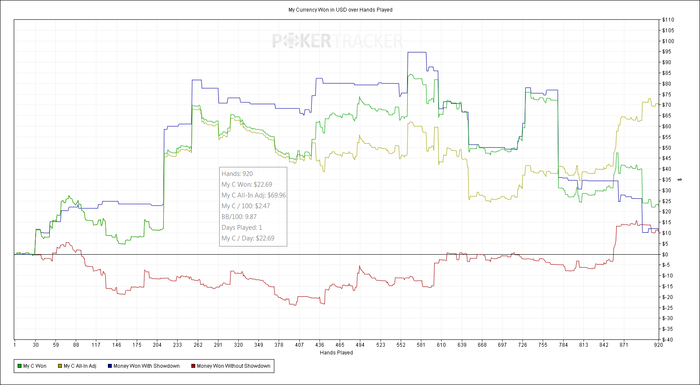Click the $25 y-axis label
The height and width of the screenshot is (385, 700).
tap(667, 201)
